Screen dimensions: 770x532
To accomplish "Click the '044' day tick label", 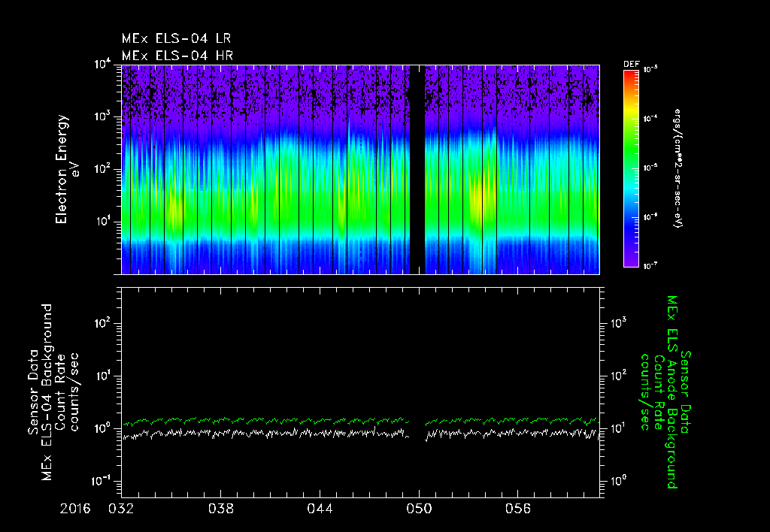I will click(320, 509).
